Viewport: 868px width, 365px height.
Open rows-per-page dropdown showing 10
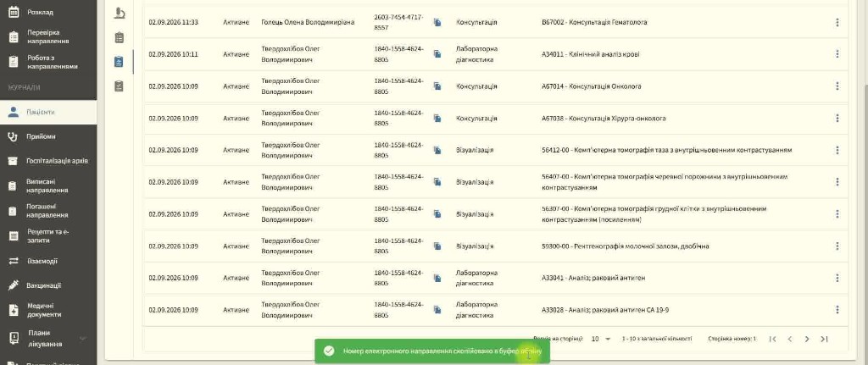[x=601, y=339]
